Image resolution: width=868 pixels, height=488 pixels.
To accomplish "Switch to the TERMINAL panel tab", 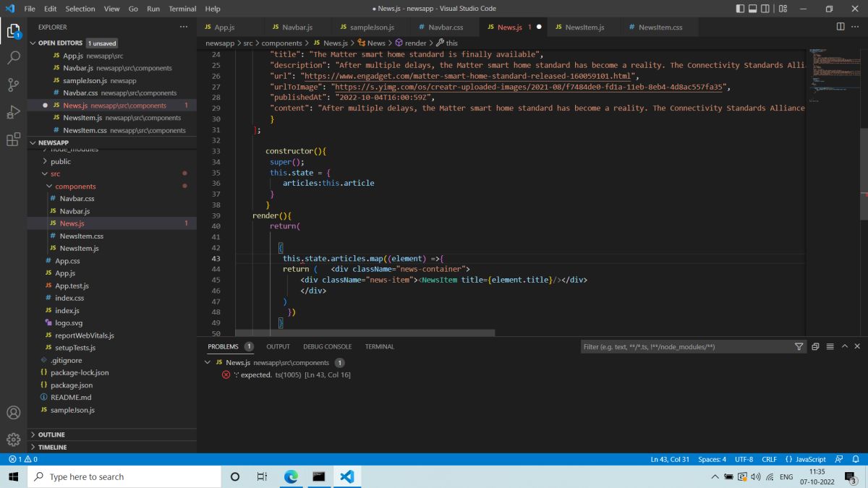I will pyautogui.click(x=380, y=347).
